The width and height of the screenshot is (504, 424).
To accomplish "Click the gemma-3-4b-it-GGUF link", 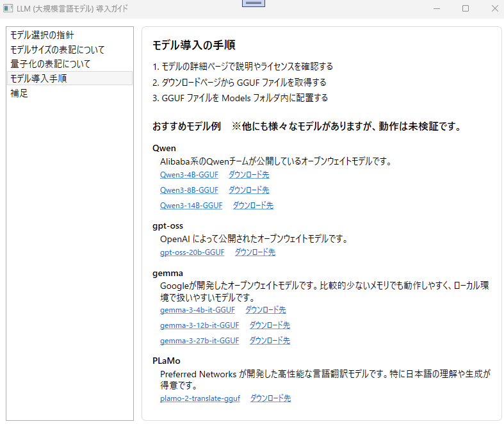I will [197, 310].
